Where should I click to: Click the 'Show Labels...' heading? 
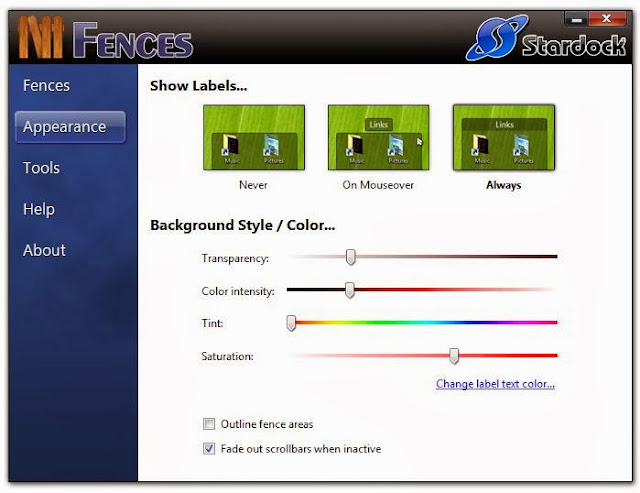pyautogui.click(x=198, y=86)
